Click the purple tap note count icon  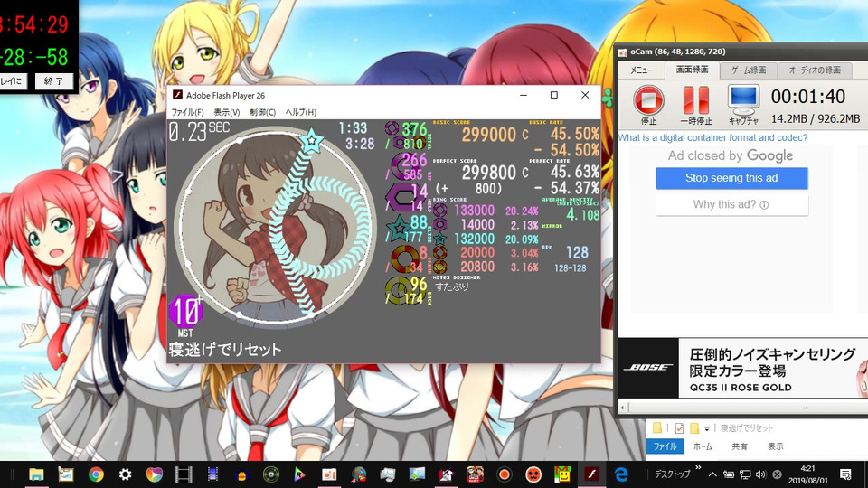(x=405, y=166)
